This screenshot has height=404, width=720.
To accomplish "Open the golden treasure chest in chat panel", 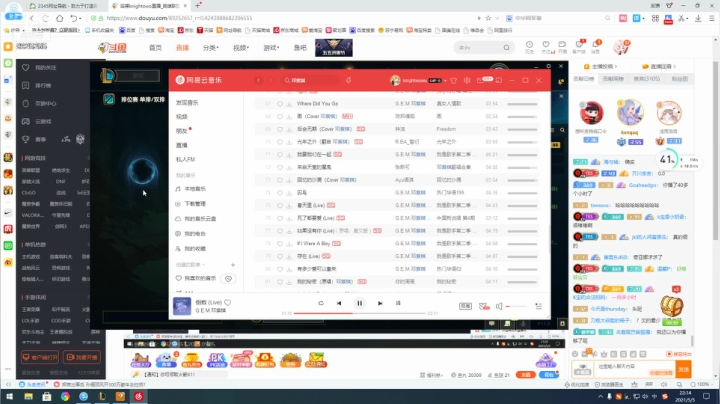I will (x=672, y=306).
